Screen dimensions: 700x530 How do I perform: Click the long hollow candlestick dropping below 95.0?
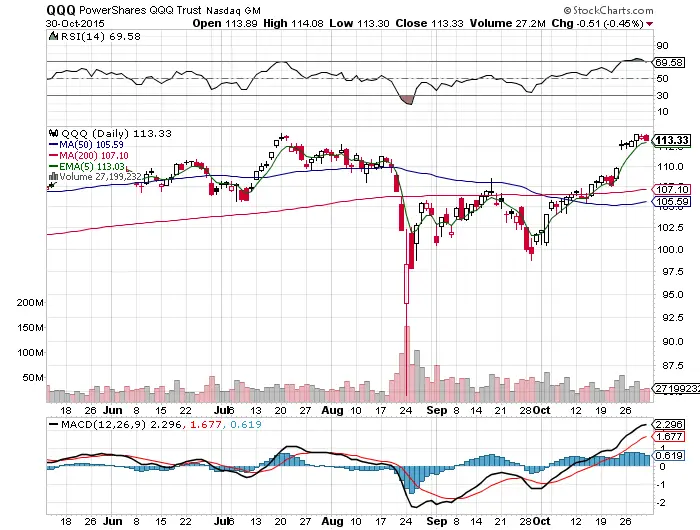[x=407, y=284]
